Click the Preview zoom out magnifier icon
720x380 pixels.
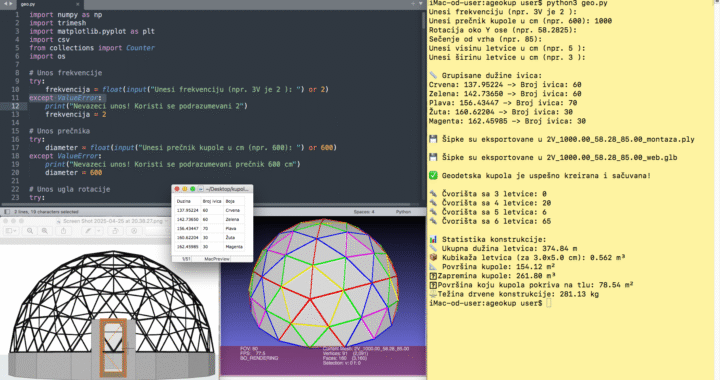pyautogui.click(x=30, y=231)
